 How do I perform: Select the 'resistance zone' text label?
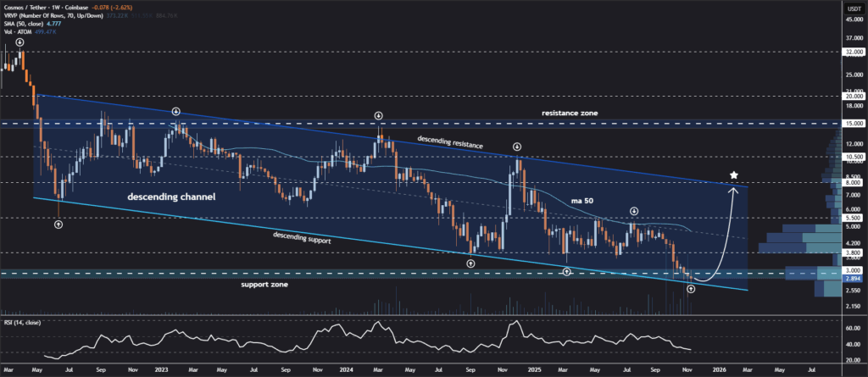(x=571, y=113)
